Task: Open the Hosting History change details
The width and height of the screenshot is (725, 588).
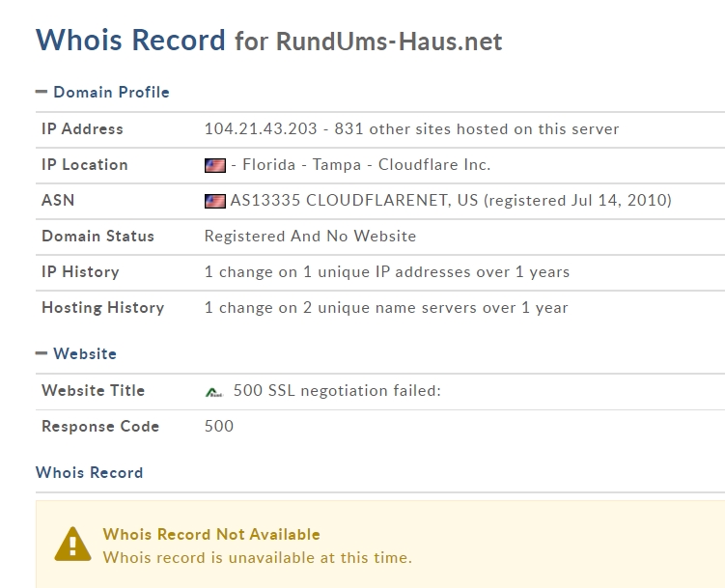Action: [x=386, y=308]
